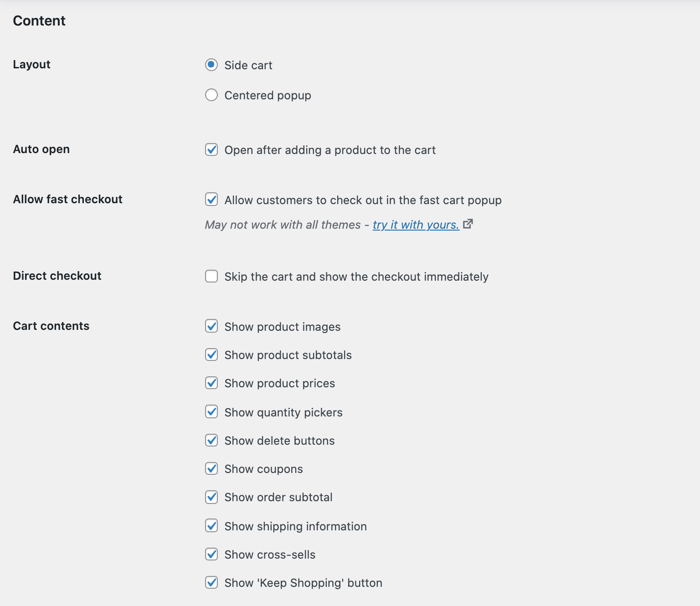Uncheck 'Show shipping information'
The image size is (700, 606).
click(x=211, y=526)
